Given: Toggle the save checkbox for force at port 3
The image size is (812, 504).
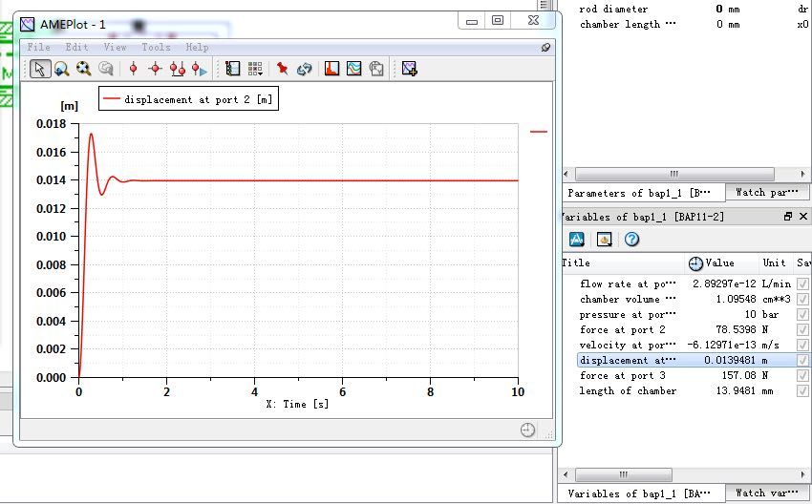Looking at the screenshot, I should tap(802, 376).
